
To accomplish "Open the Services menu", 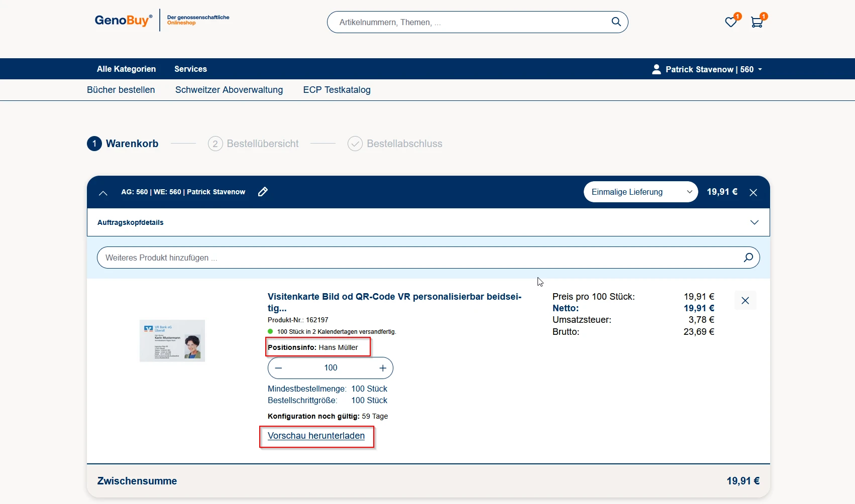I will coord(190,69).
